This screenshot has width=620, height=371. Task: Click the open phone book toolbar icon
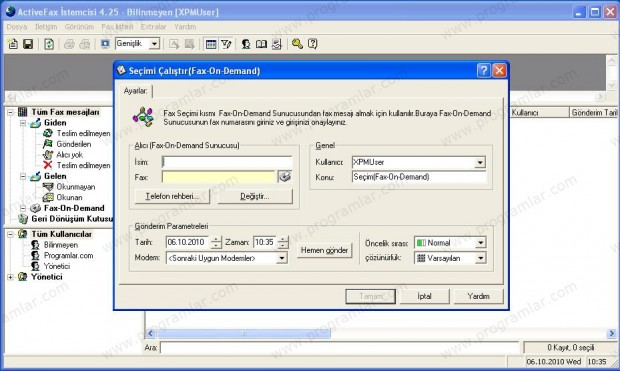pos(261,44)
